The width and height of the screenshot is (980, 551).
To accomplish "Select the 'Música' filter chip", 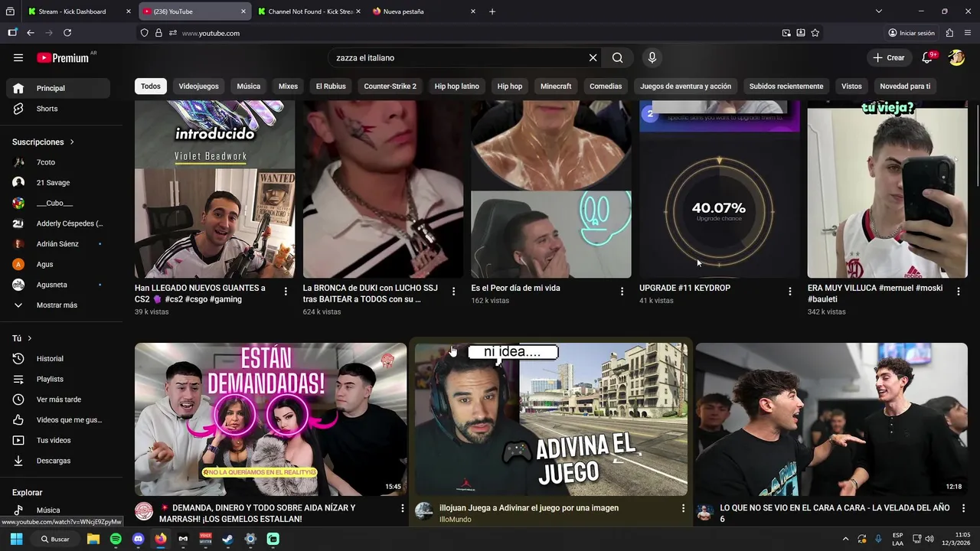I will point(248,86).
